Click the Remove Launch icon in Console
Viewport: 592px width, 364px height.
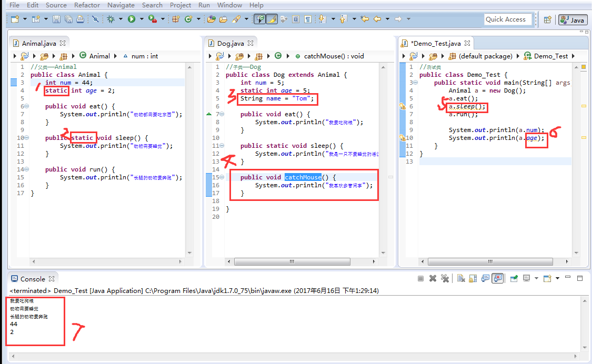(x=433, y=279)
